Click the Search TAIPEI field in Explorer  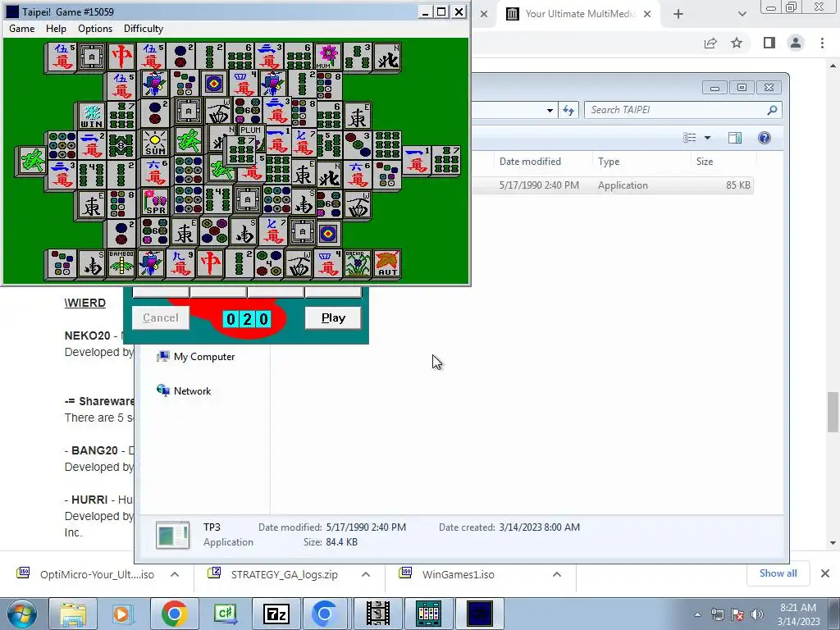pyautogui.click(x=683, y=110)
